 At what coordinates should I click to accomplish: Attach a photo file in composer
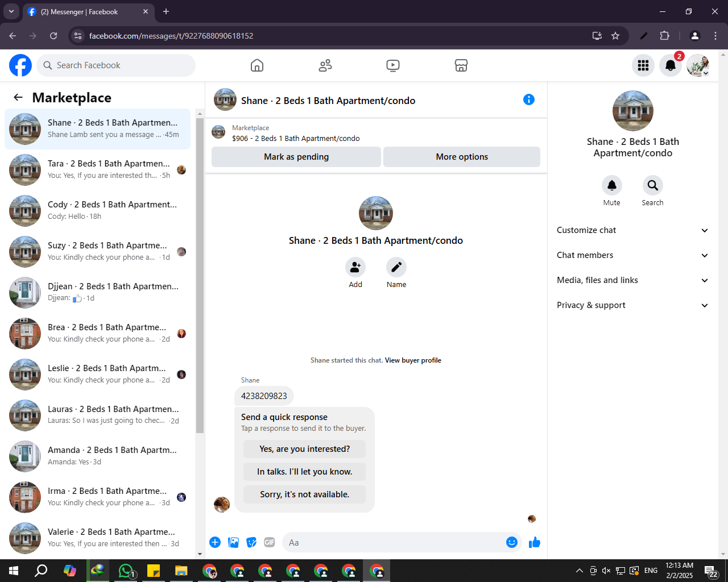[233, 542]
